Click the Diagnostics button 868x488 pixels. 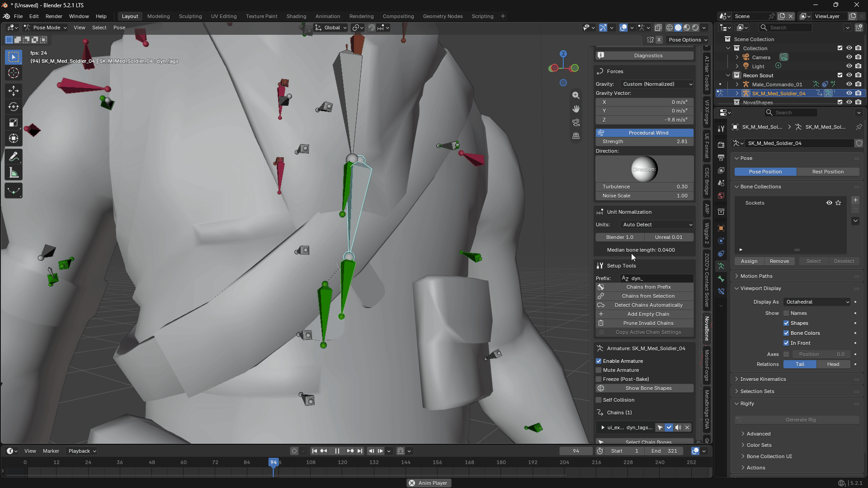(645, 56)
